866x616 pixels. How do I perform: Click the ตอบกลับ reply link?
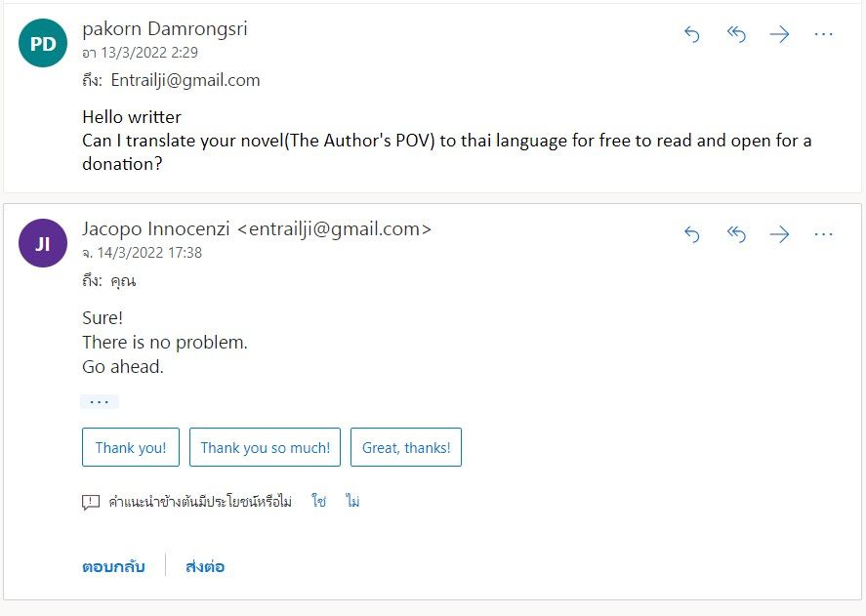(x=114, y=566)
